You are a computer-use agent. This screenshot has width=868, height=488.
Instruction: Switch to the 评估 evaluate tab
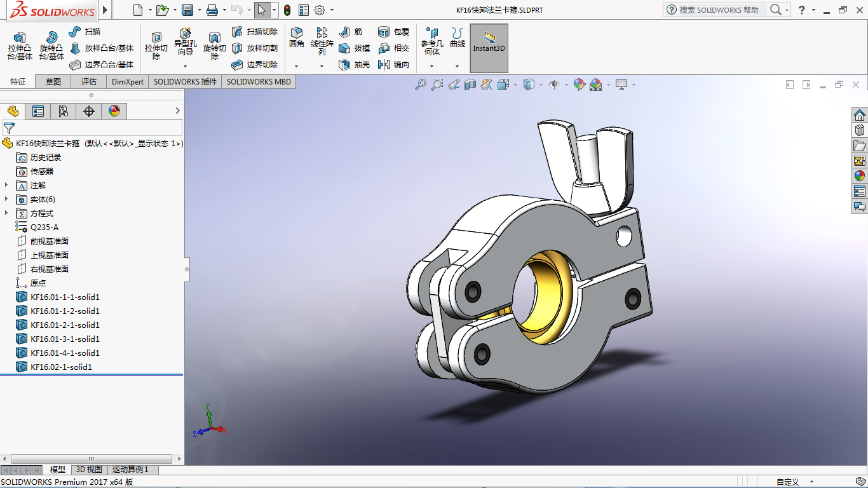tap(89, 81)
